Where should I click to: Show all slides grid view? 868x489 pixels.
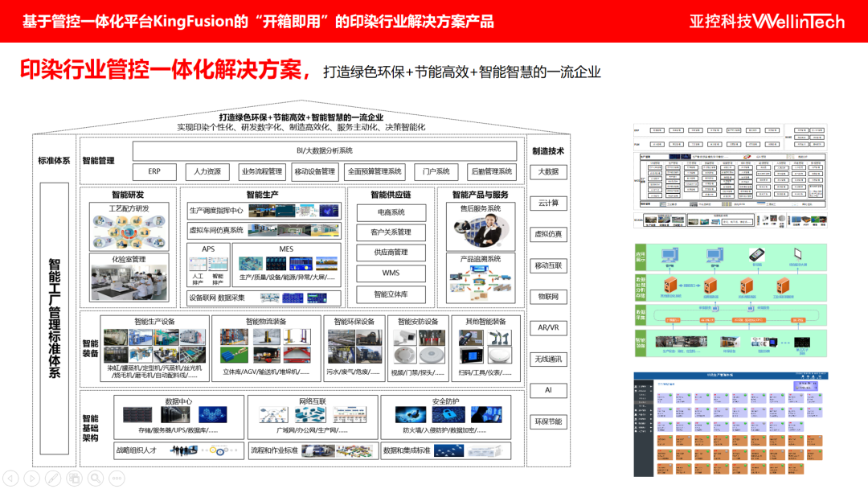(74, 478)
